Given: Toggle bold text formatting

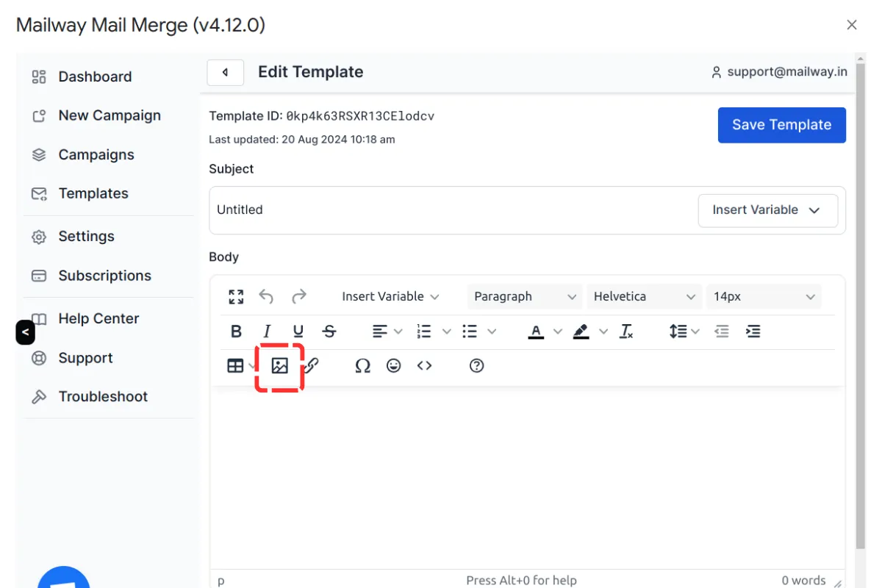Looking at the screenshot, I should pos(235,331).
